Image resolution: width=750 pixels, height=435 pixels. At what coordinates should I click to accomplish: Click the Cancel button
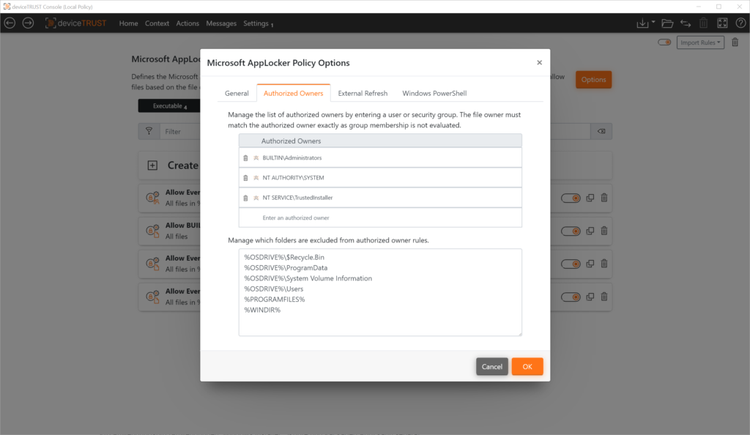tap(492, 367)
